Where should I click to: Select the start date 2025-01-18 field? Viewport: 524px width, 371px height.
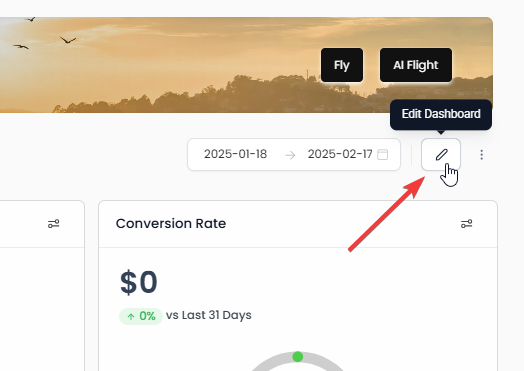236,154
